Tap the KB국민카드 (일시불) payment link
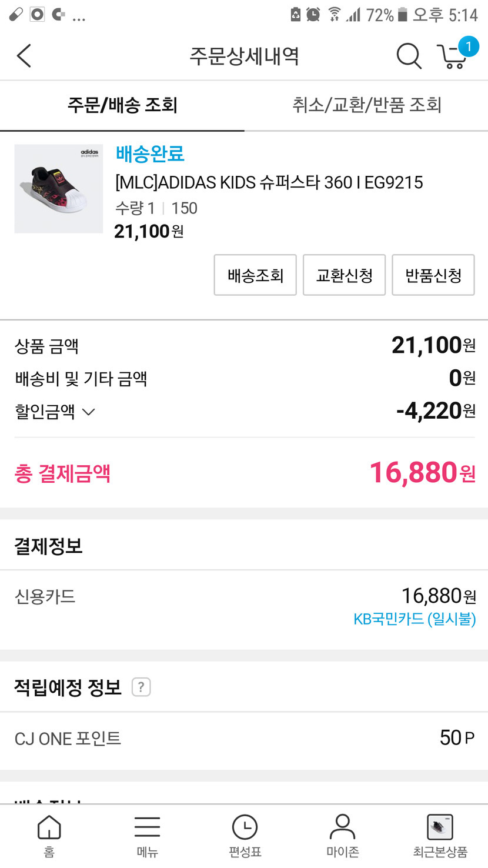This screenshot has height=868, width=488. click(x=415, y=619)
